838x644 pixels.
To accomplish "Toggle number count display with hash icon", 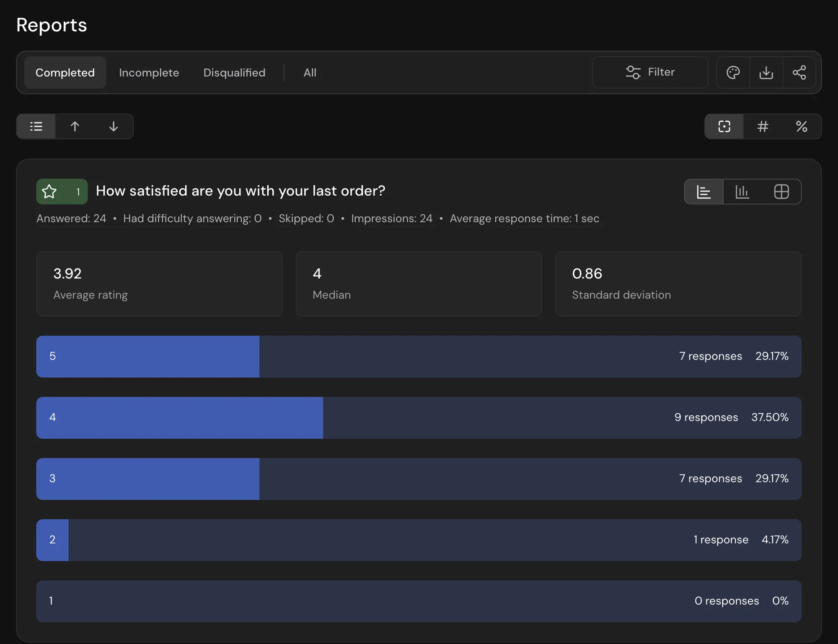I will pyautogui.click(x=763, y=126).
